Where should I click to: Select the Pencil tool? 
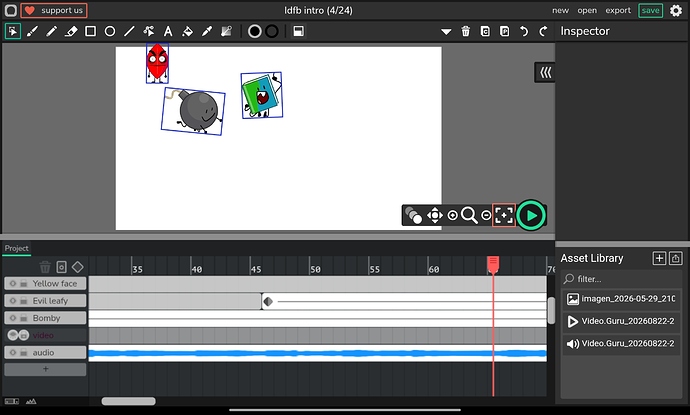(51, 31)
